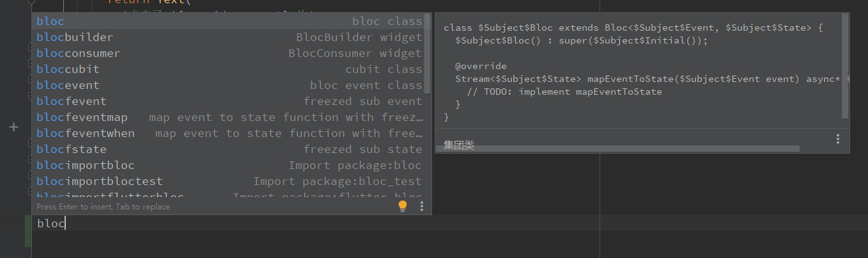Image resolution: width=868 pixels, height=258 pixels.
Task: Pick the blocfeventwhen suggestion
Action: pos(229,133)
